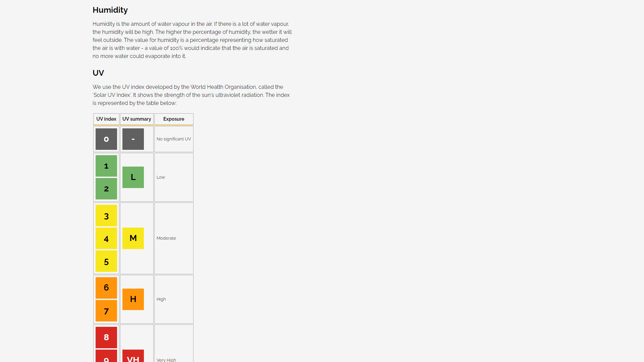Click the UV index 0 dark icon
Viewport: 644px width, 362px height.
pyautogui.click(x=107, y=139)
